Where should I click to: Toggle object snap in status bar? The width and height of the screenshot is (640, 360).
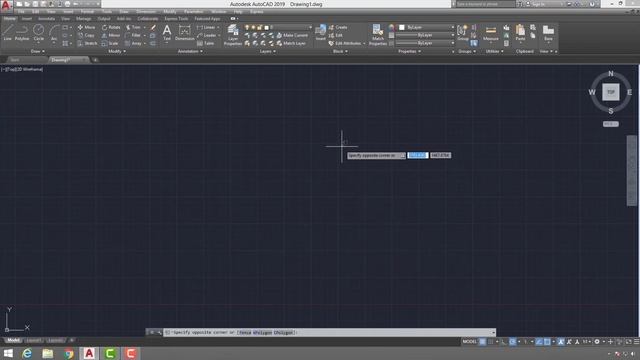[x=547, y=342]
